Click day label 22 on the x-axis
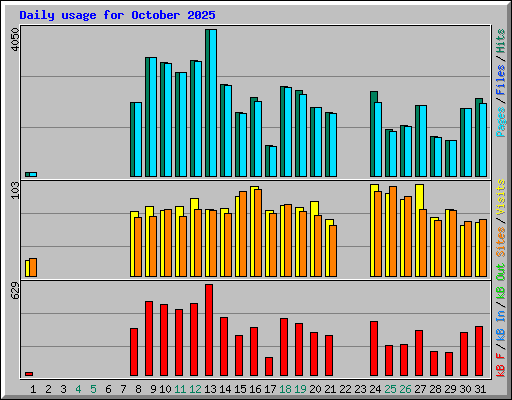 [345, 389]
